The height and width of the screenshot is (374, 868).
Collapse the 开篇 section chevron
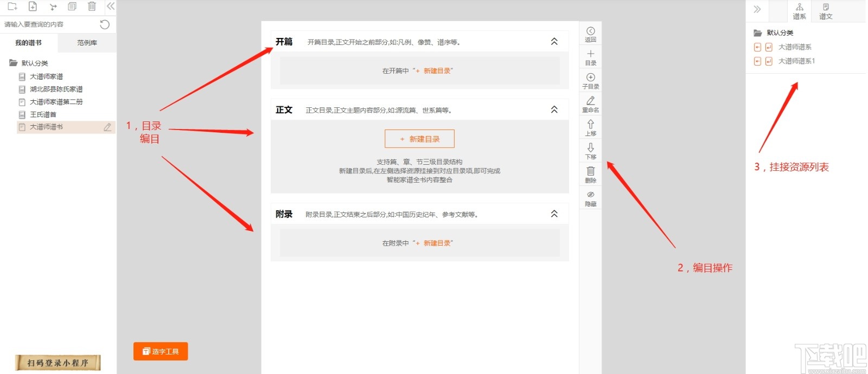tap(554, 41)
